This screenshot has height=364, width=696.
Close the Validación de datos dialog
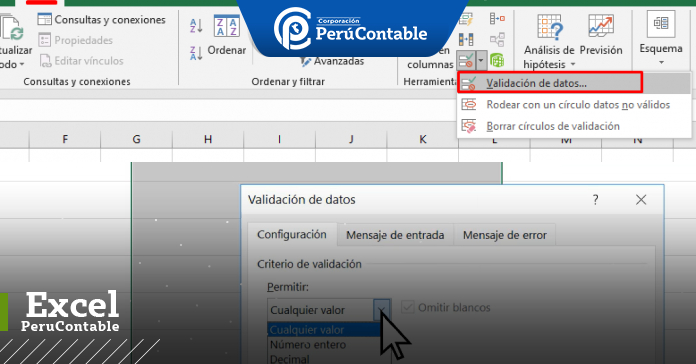tap(641, 200)
